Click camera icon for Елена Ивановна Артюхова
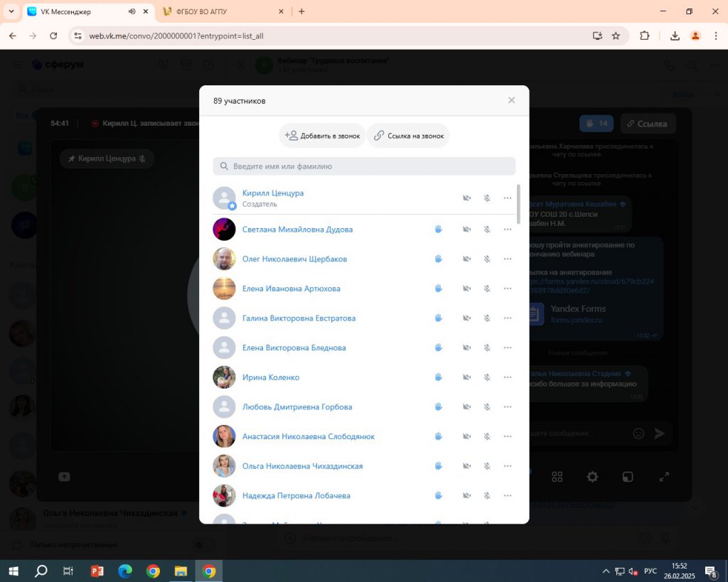This screenshot has height=582, width=728. [466, 289]
